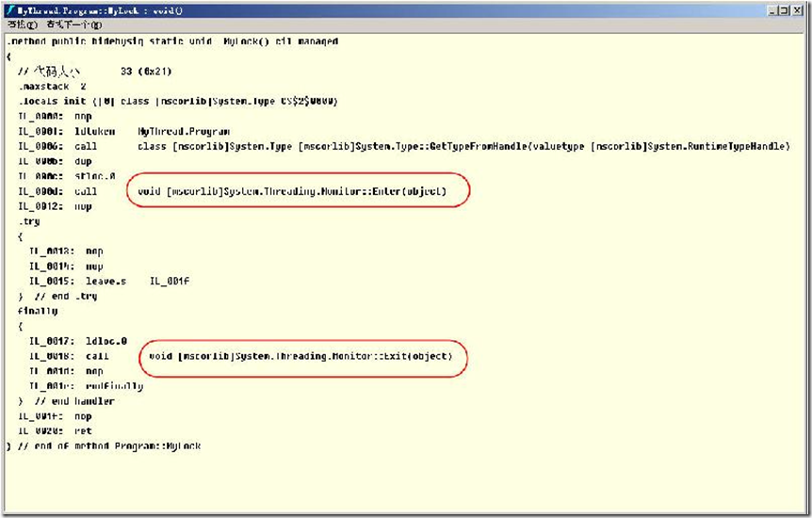This screenshot has width=812, height=518.
Task: Click the GetTypeFromHandle call line
Action: (404, 146)
